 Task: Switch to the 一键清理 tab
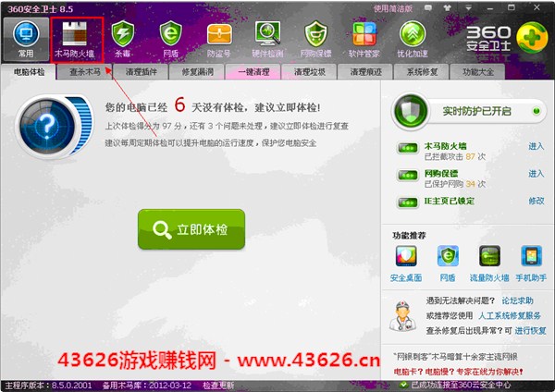coord(253,72)
